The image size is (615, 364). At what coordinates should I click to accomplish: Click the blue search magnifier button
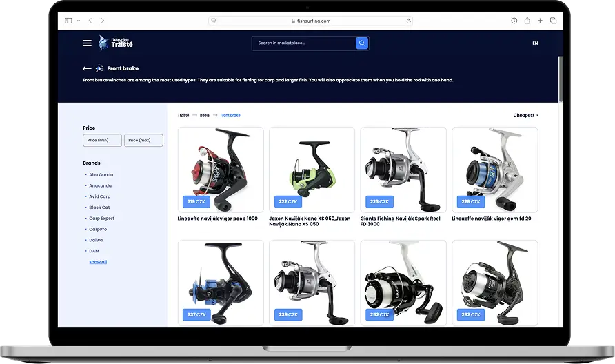[x=362, y=43]
